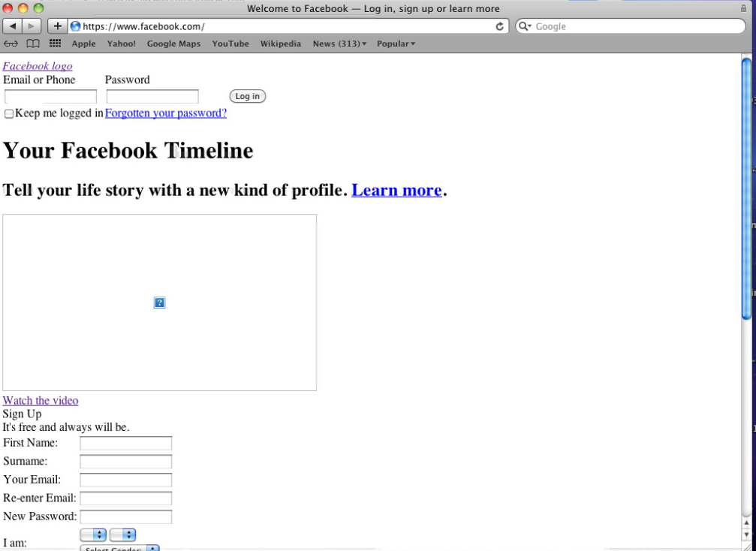The image size is (756, 551).
Task: Open the Learn more link
Action: (x=396, y=190)
